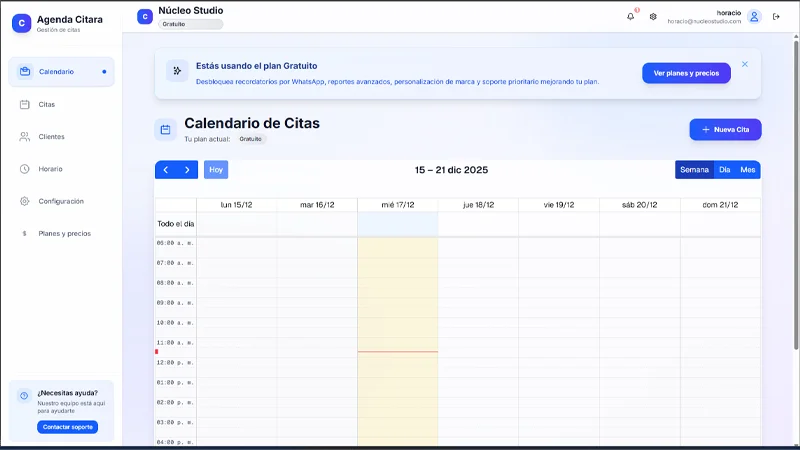Click the Calendario de Citas heading
The width and height of the screenshot is (800, 450).
pyautogui.click(x=252, y=123)
